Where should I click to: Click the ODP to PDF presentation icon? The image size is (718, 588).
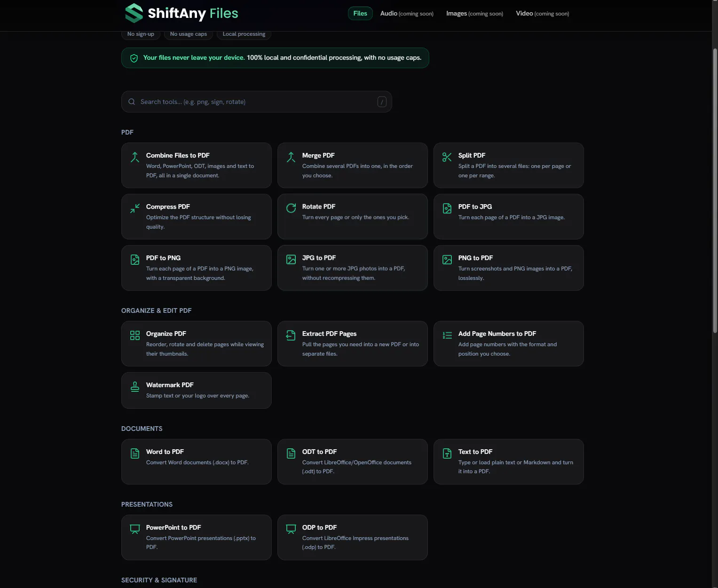coord(291,529)
